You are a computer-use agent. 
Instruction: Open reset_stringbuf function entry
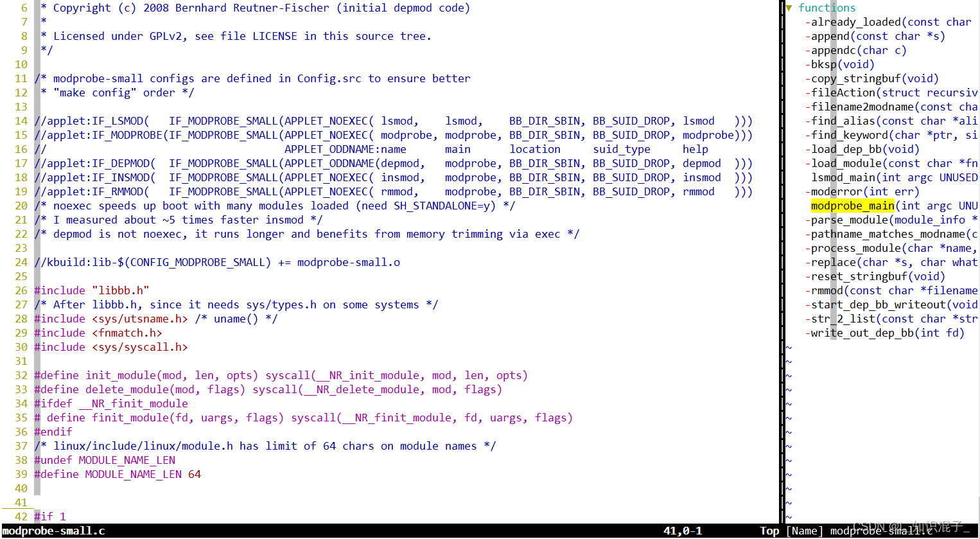[x=861, y=276]
